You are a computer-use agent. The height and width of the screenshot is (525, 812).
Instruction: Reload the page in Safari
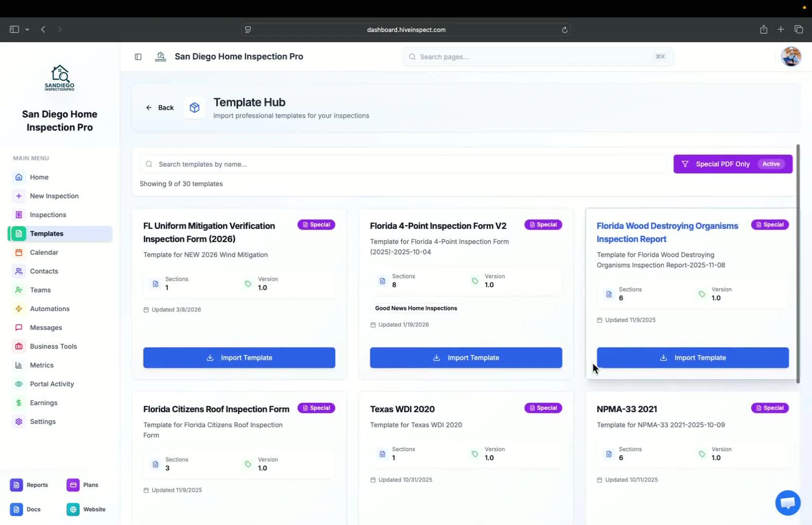pos(565,30)
